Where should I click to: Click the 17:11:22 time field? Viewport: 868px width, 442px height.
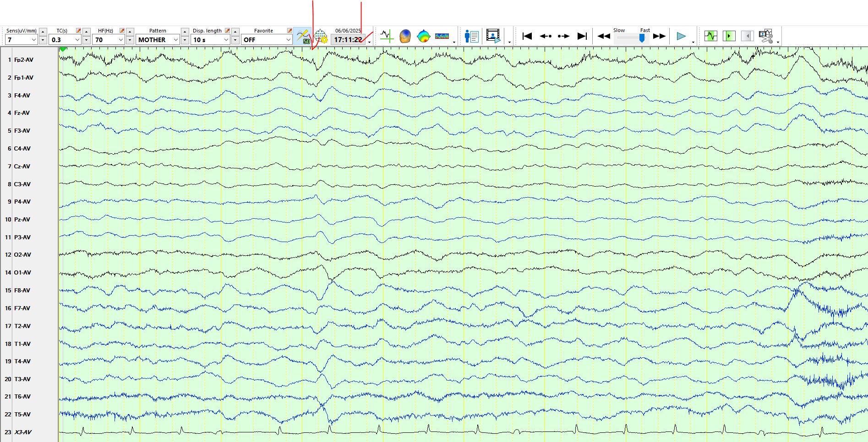pos(348,40)
